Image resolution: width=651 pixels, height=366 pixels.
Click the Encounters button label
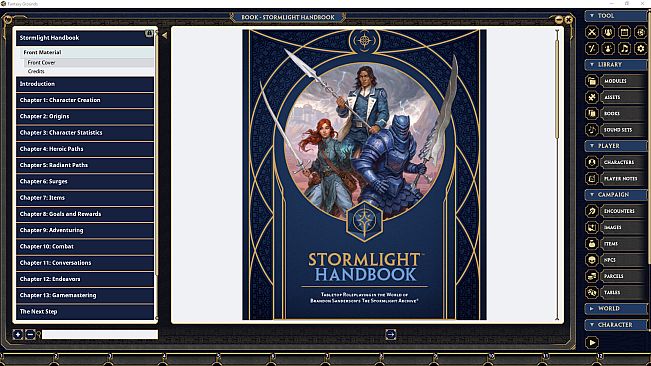point(619,211)
